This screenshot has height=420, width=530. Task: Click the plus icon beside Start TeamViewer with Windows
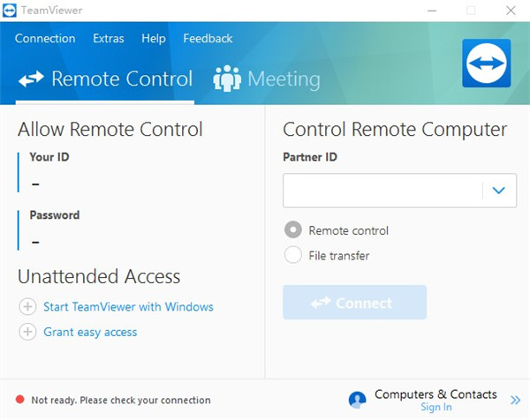pos(27,307)
